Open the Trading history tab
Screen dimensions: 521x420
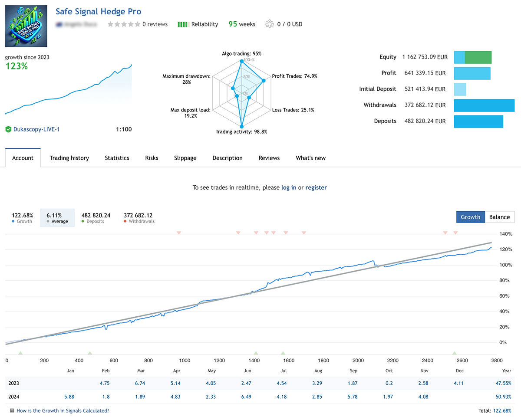pos(69,158)
